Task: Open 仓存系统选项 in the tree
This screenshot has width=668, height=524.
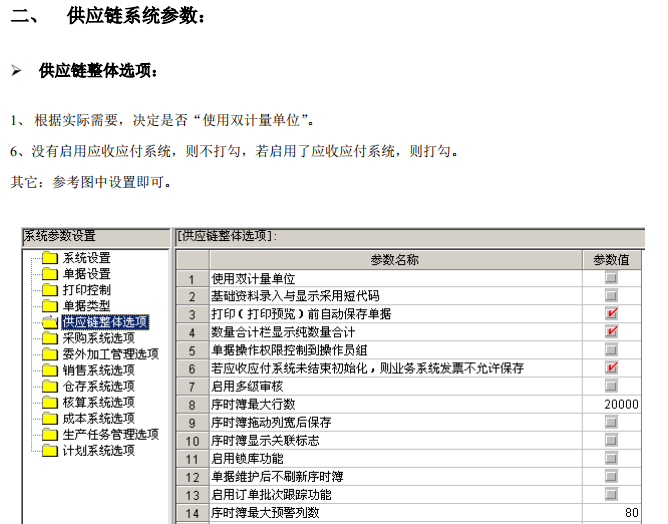Action: pyautogui.click(x=98, y=386)
